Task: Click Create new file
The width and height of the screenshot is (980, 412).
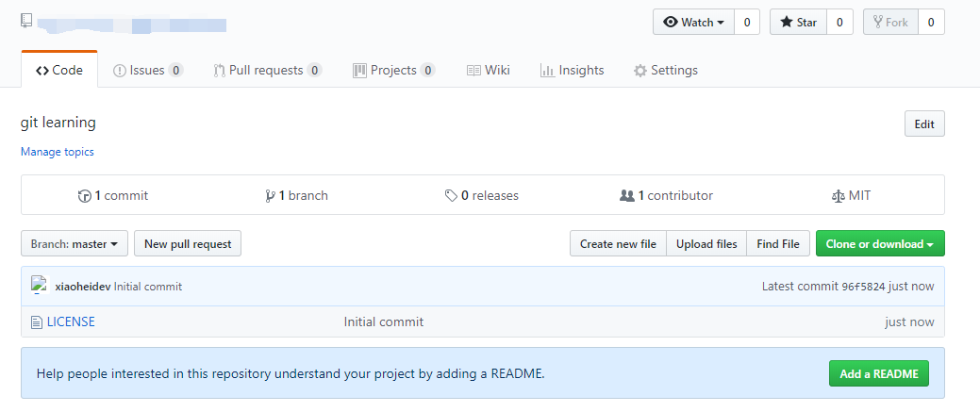Action: click(618, 244)
